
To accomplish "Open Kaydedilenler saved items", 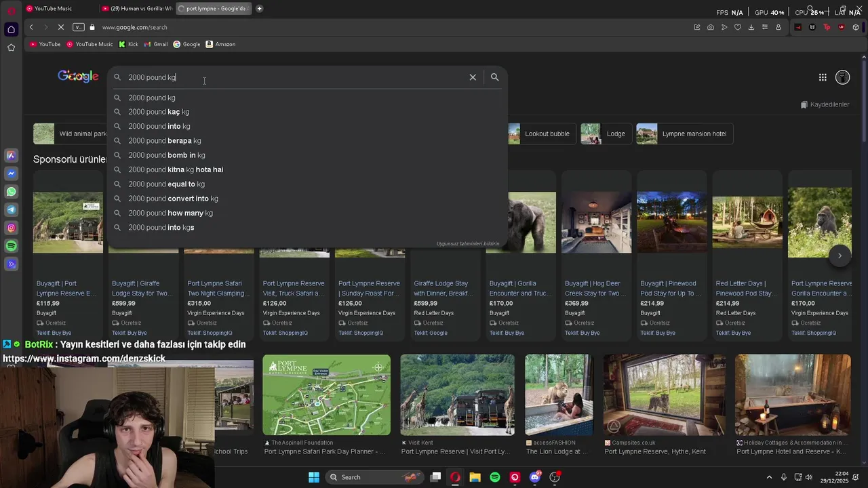I will (x=825, y=104).
